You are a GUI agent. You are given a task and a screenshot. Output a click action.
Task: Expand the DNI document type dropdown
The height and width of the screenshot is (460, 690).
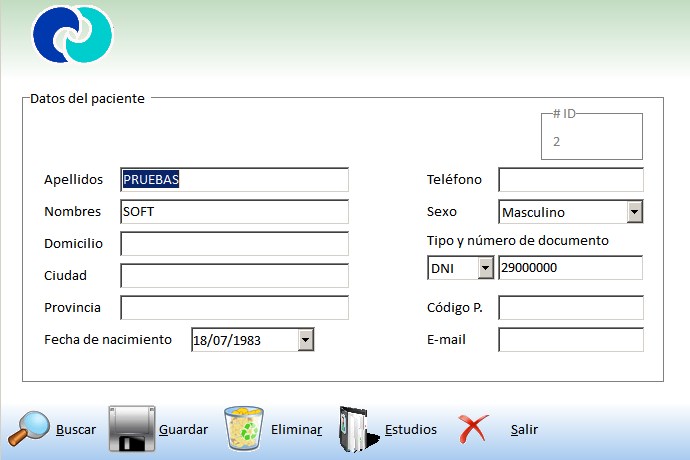(x=485, y=268)
